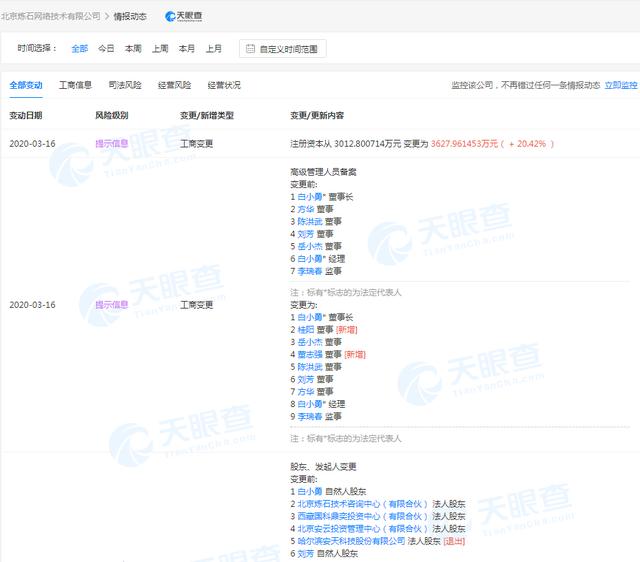Open 西藏国科鼎奕投资中心（有限合伙）link
Image resolution: width=640 pixels, height=562 pixels.
[363, 516]
